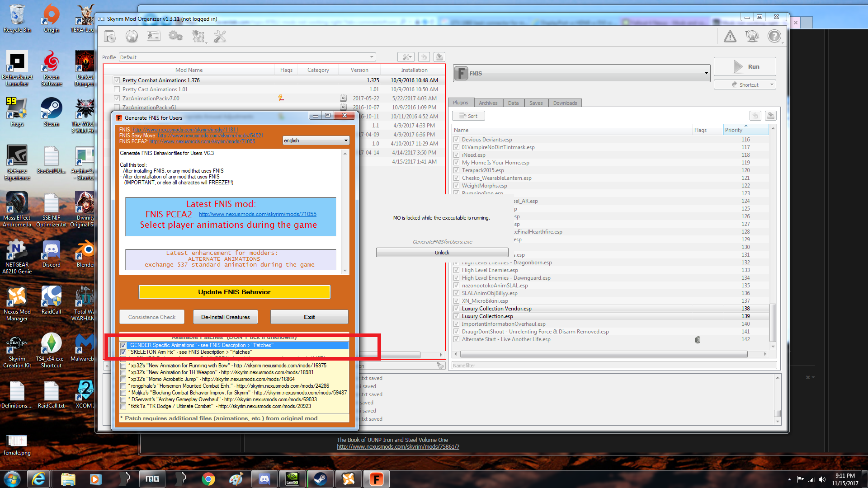Toggle Devious Devants.esp plugin checkbox
This screenshot has width=868, height=488.
click(x=457, y=140)
